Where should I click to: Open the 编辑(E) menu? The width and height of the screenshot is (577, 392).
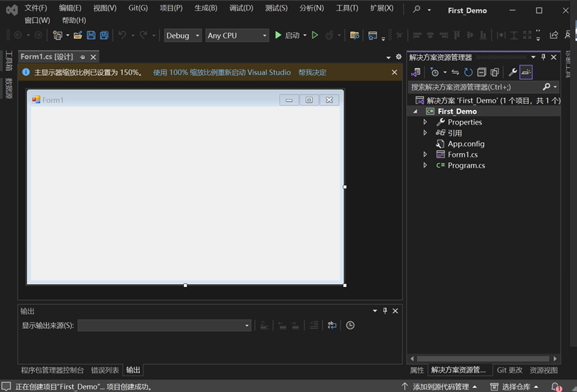[70, 8]
